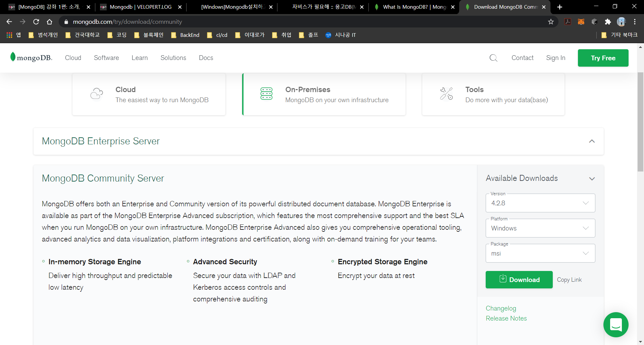Viewport: 644px width, 345px height.
Task: Close the Mongodb VELOPERT.LOG tab
Action: [x=180, y=7]
